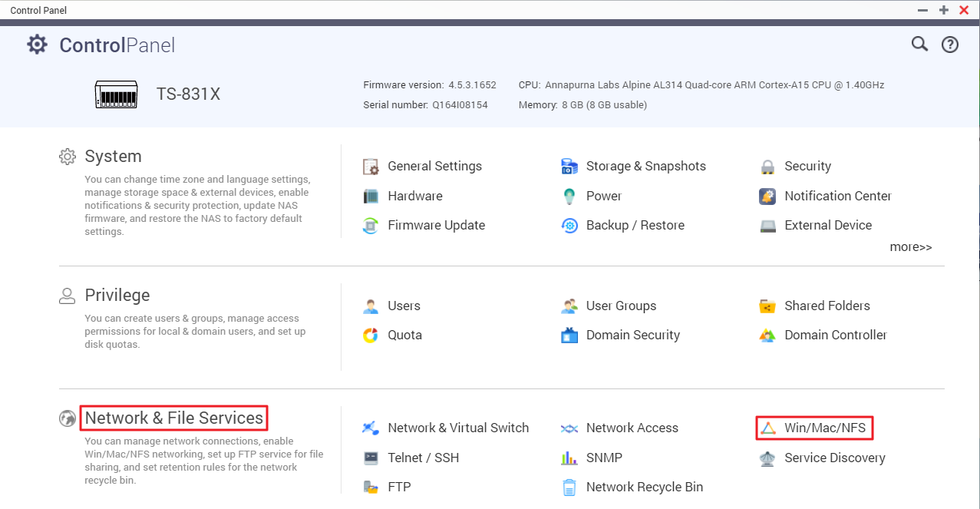Open the Domain Security link
The height and width of the screenshot is (509, 980).
coord(633,335)
